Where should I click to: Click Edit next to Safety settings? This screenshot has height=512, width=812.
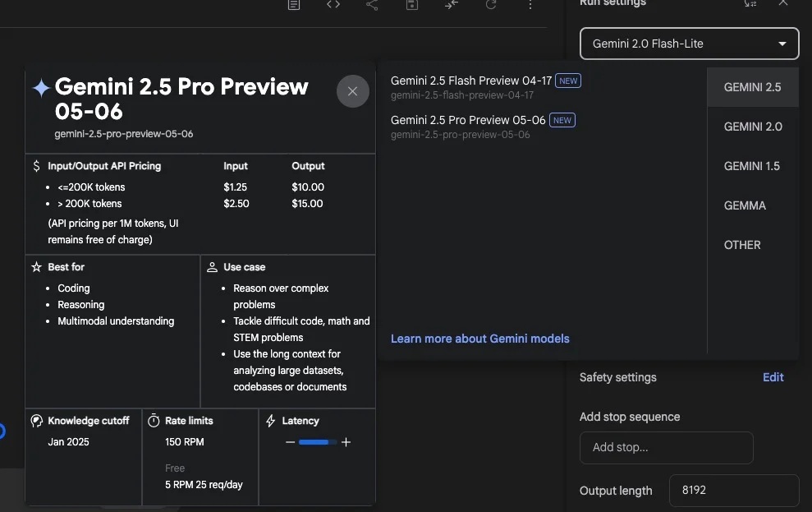[x=773, y=377]
